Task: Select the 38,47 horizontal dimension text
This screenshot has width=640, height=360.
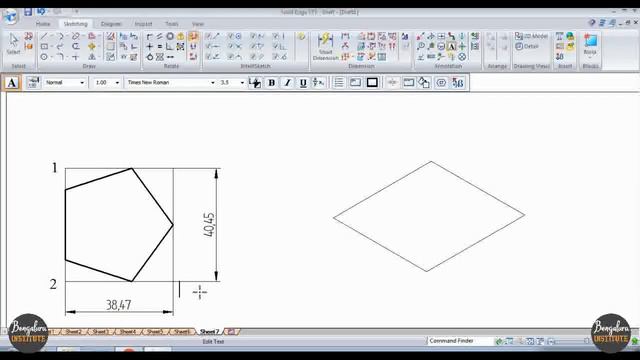Action: (118, 305)
